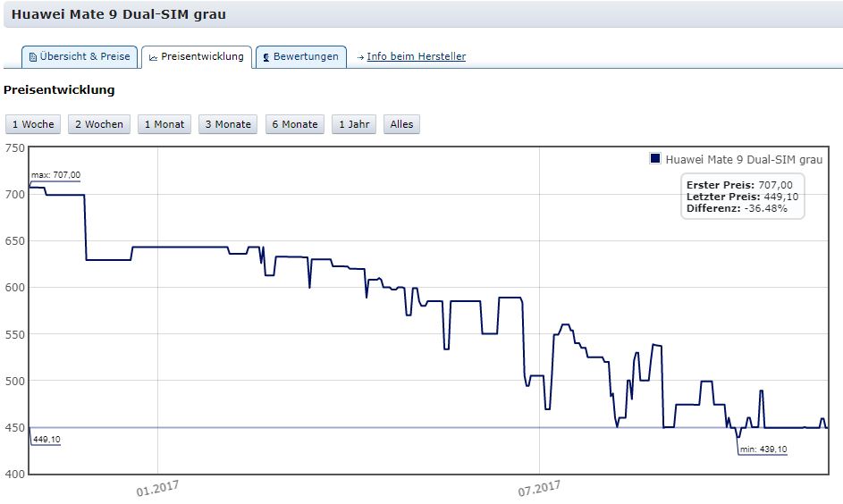Click the 600 y-axis value
Image resolution: width=843 pixels, height=504 pixels.
pos(15,288)
